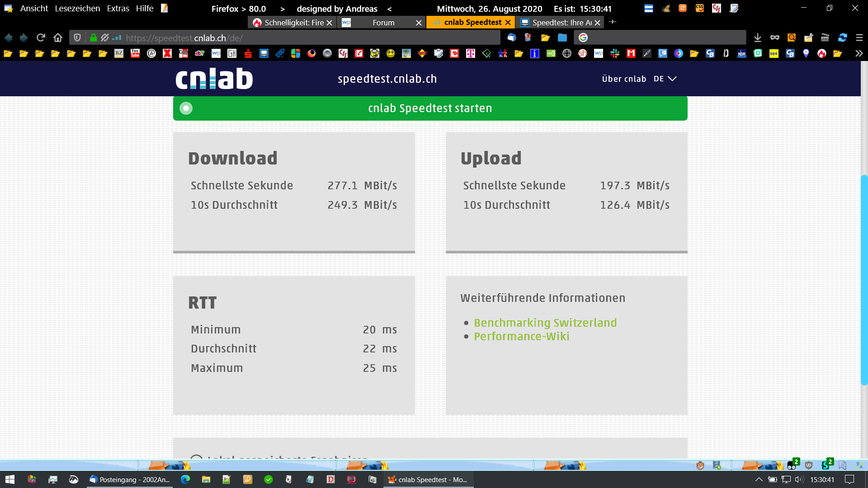
Task: Show hidden system tray icons
Action: coord(759,479)
